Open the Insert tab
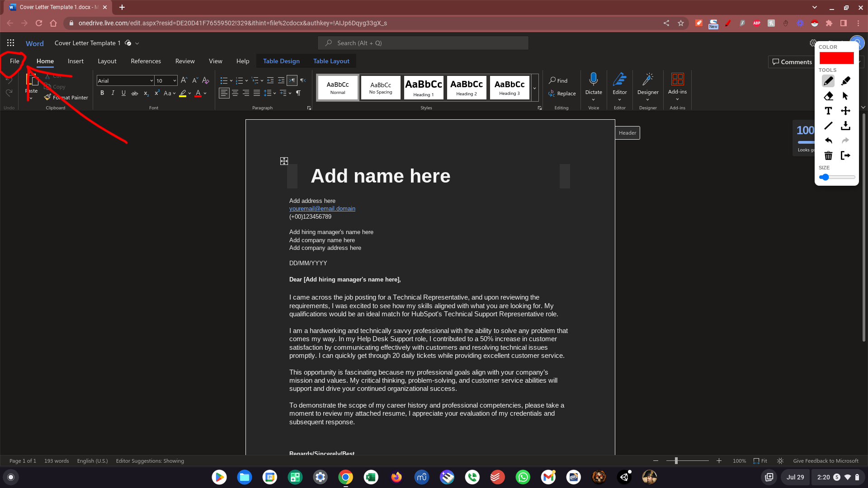Screen dimensions: 868x488 tap(75, 61)
